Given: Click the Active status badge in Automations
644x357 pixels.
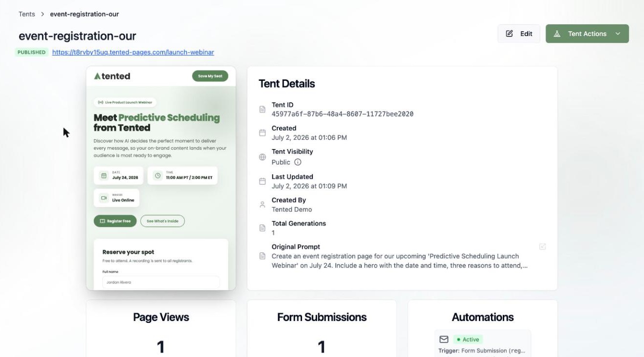Looking at the screenshot, I should tap(468, 339).
